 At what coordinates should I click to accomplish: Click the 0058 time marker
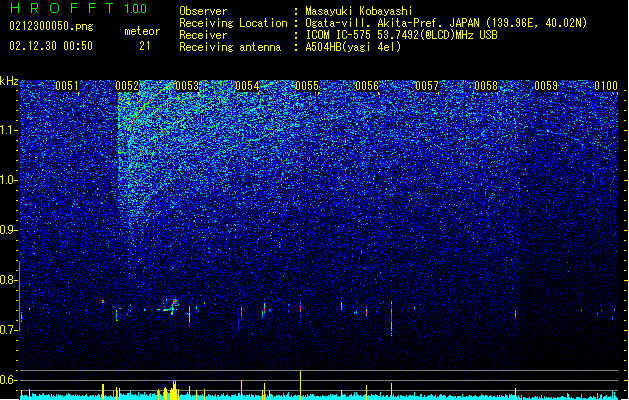pos(486,86)
